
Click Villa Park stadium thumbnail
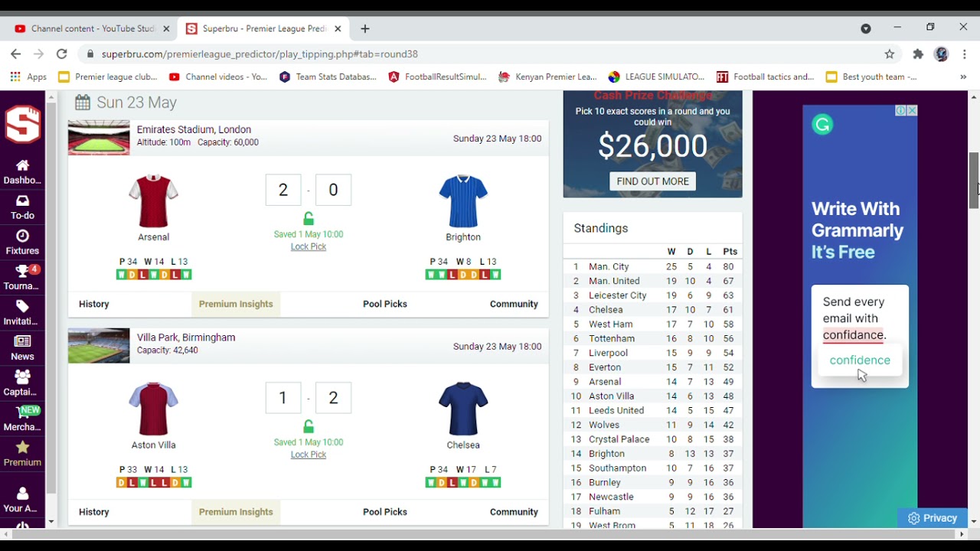click(x=99, y=346)
